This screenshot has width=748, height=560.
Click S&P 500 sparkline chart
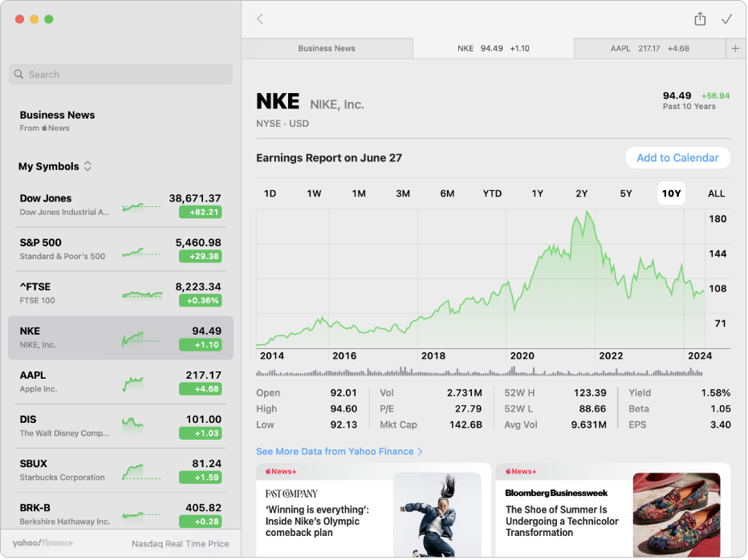coord(141,251)
